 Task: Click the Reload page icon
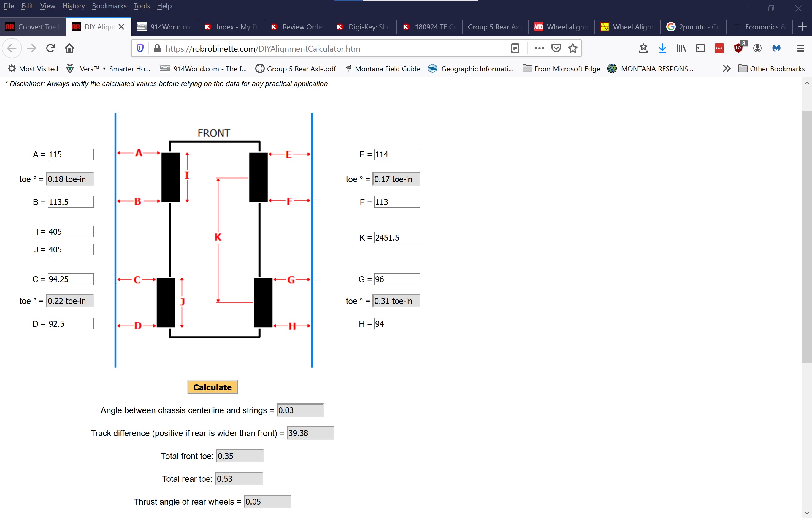click(50, 48)
